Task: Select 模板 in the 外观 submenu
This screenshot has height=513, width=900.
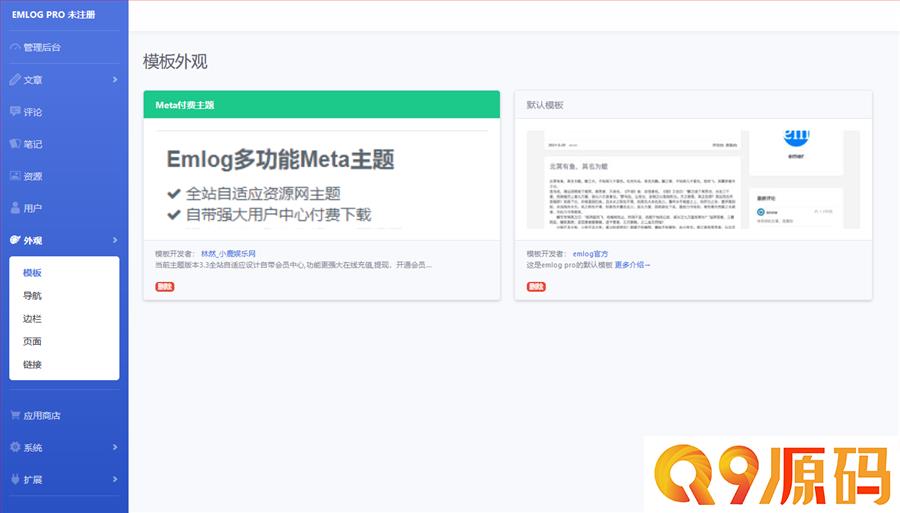Action: (x=32, y=273)
